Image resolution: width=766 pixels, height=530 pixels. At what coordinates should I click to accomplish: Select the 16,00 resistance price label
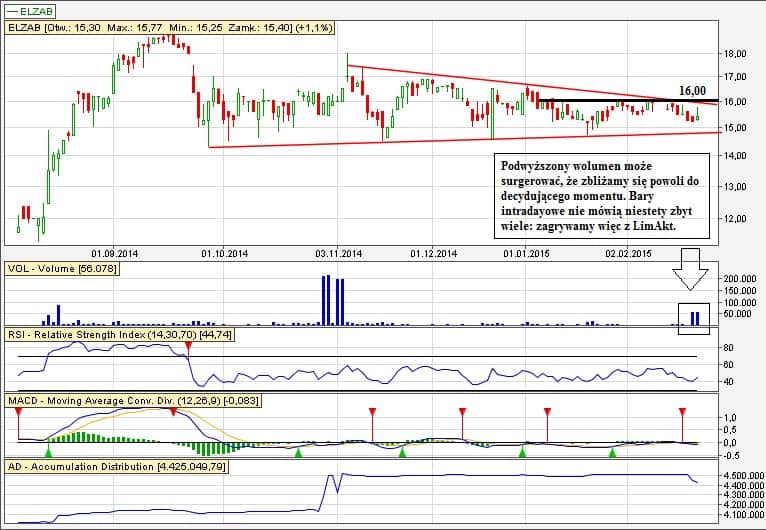tap(693, 89)
